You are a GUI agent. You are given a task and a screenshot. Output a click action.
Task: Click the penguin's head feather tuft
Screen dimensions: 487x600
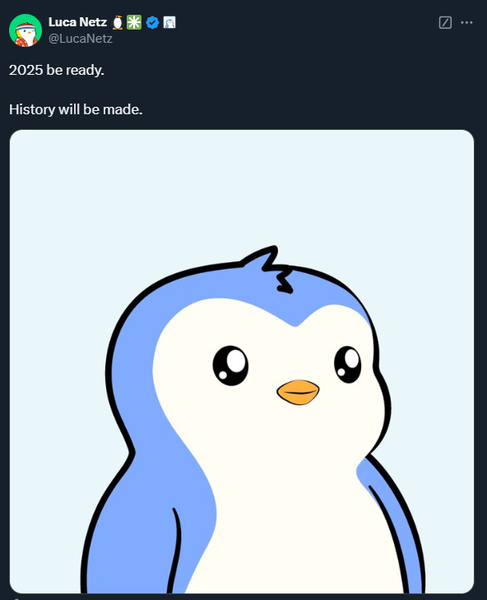[x=270, y=268]
